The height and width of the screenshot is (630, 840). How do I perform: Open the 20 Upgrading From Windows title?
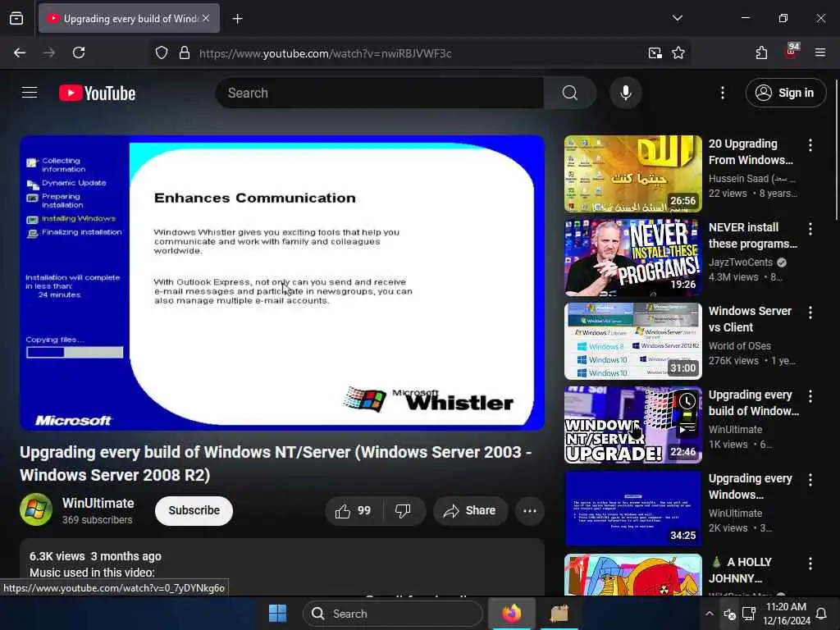pos(751,152)
